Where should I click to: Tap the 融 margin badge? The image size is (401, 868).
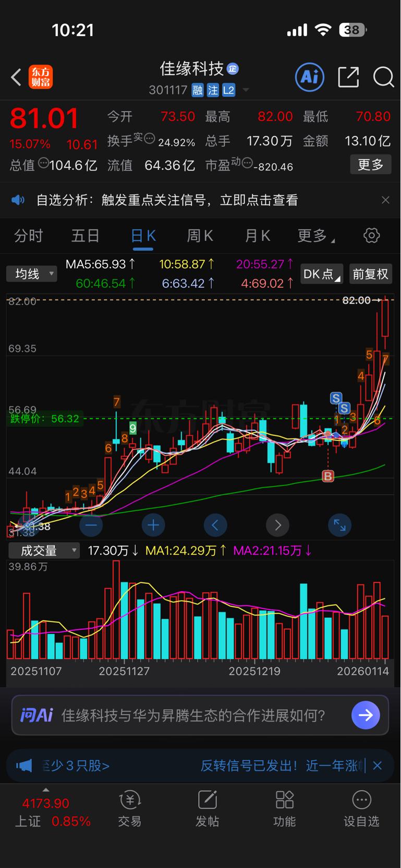[x=198, y=90]
